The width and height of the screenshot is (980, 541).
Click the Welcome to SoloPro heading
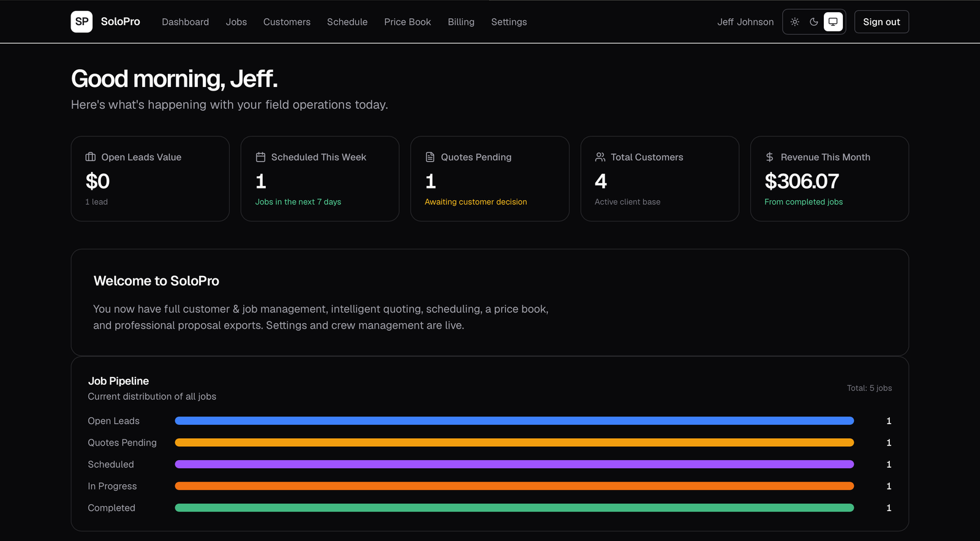[156, 281]
